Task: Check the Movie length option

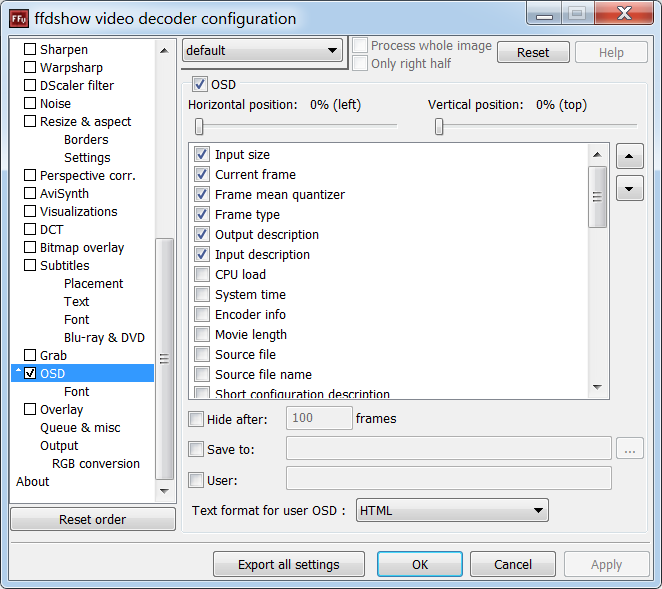Action: click(202, 334)
